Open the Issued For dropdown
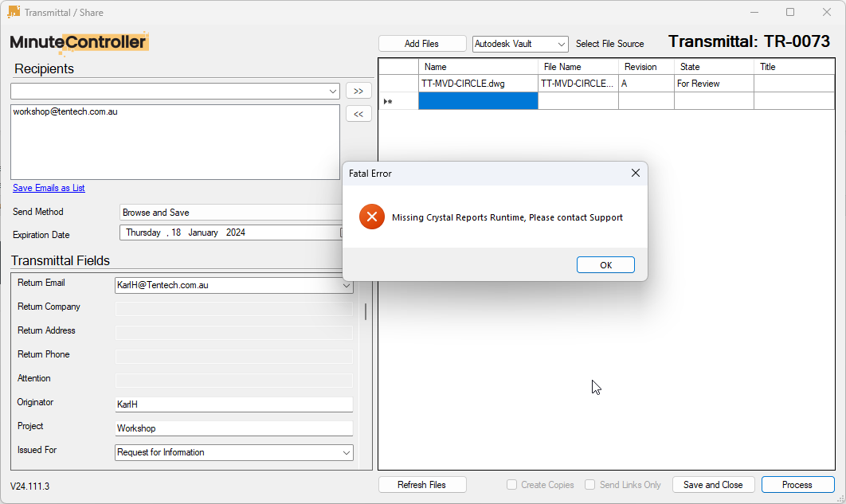The width and height of the screenshot is (846, 504). (x=347, y=452)
